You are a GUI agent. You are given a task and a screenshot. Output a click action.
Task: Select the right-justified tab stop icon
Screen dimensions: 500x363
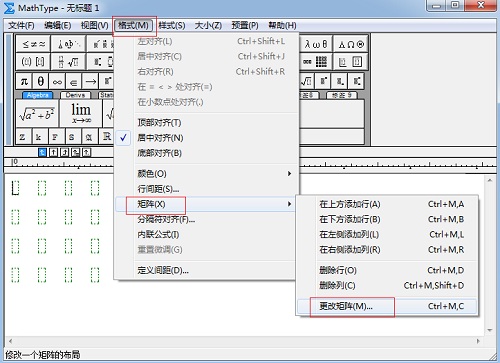(x=65, y=152)
